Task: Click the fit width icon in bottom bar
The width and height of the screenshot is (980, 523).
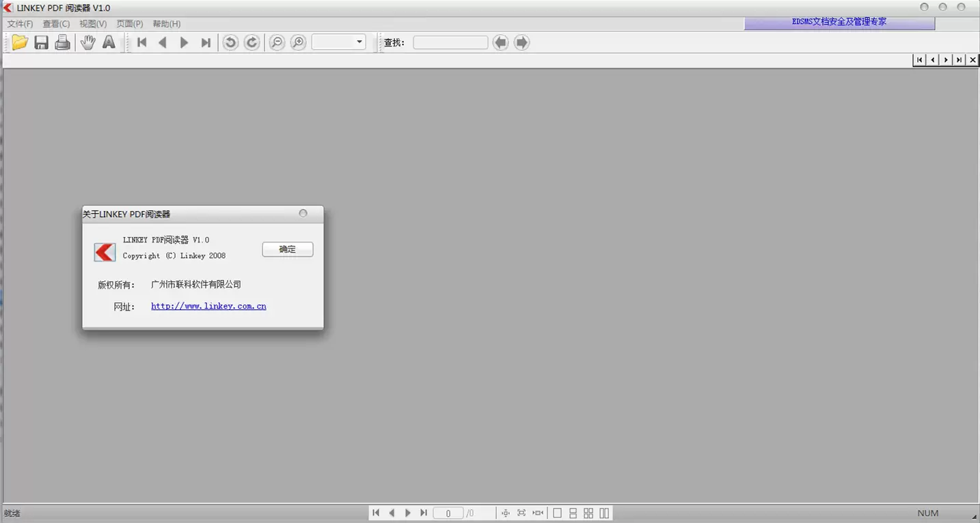Action: tap(538, 513)
